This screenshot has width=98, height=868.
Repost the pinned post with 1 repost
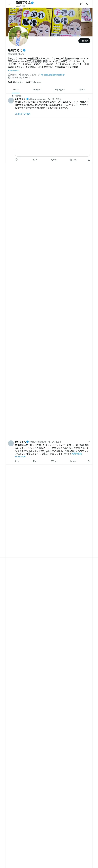click(x=35, y=160)
